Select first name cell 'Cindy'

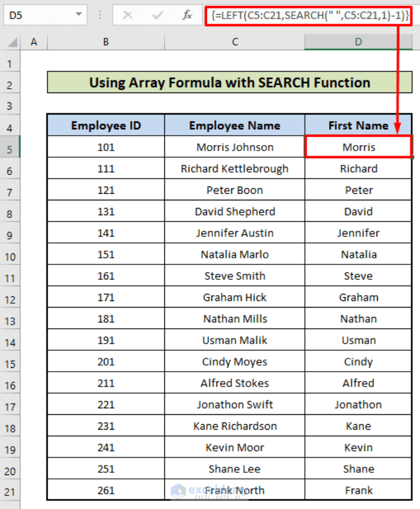pos(358,361)
